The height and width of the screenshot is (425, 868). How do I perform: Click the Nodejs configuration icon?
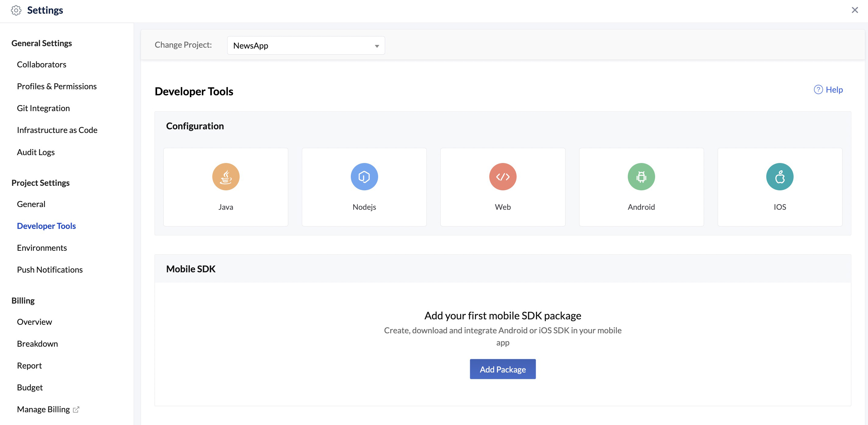pyautogui.click(x=364, y=176)
